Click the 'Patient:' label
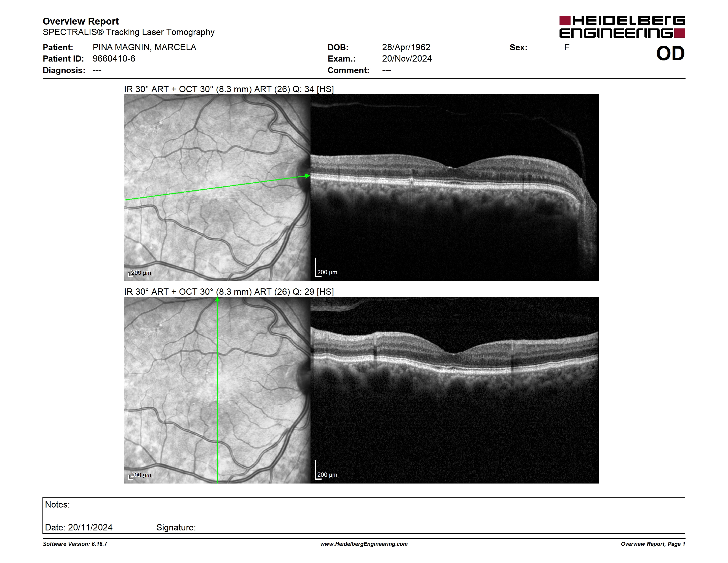 58,47
